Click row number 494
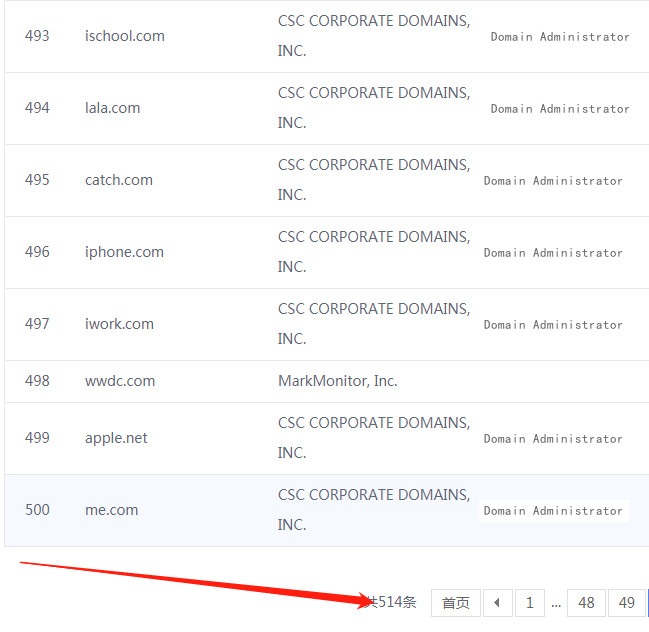The image size is (649, 632). coord(37,108)
